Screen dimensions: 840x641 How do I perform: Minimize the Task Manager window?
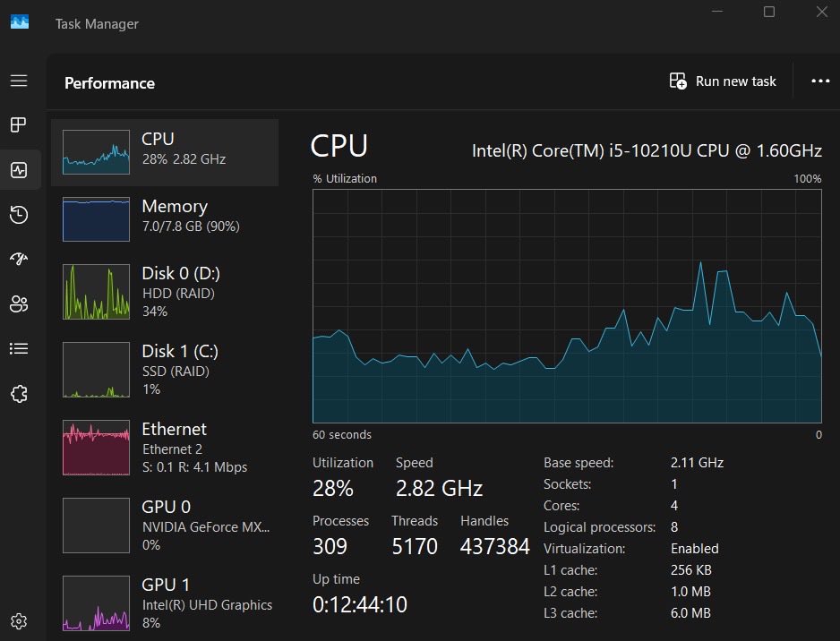coord(717,12)
